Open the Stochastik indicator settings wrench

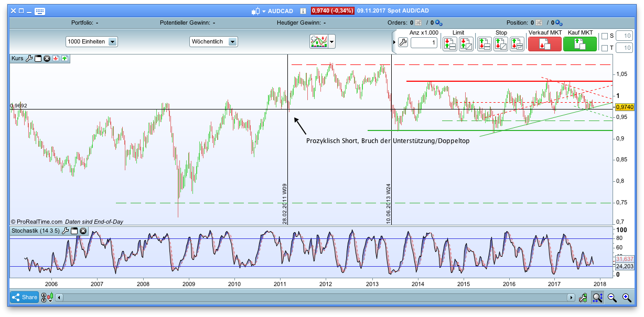click(x=65, y=231)
